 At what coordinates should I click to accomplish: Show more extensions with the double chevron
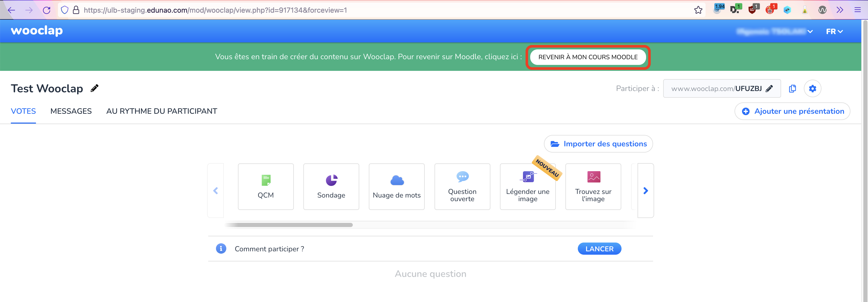tap(840, 10)
